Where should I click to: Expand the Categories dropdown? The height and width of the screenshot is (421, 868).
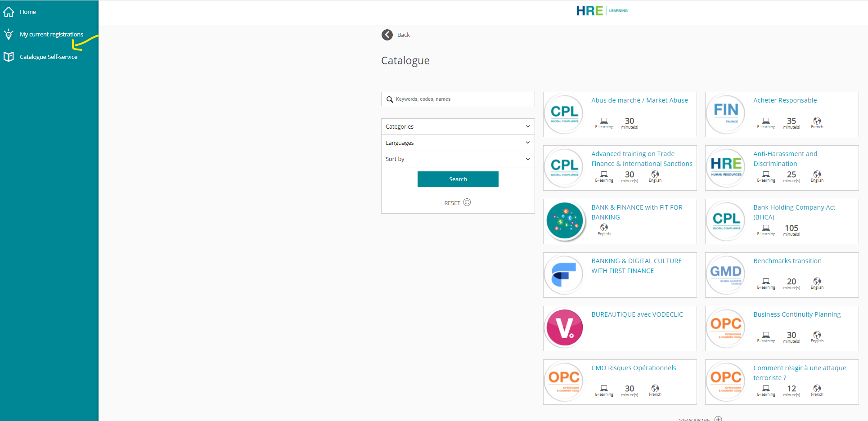[458, 127]
